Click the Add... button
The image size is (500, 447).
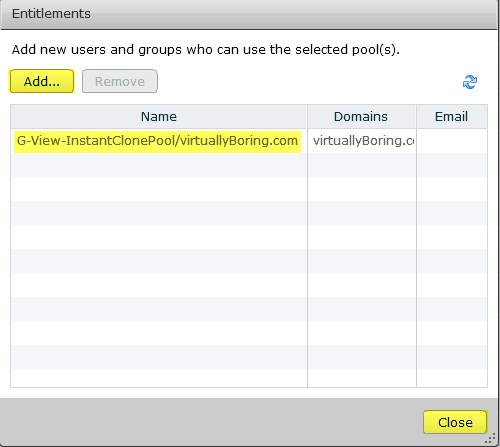click(42, 81)
